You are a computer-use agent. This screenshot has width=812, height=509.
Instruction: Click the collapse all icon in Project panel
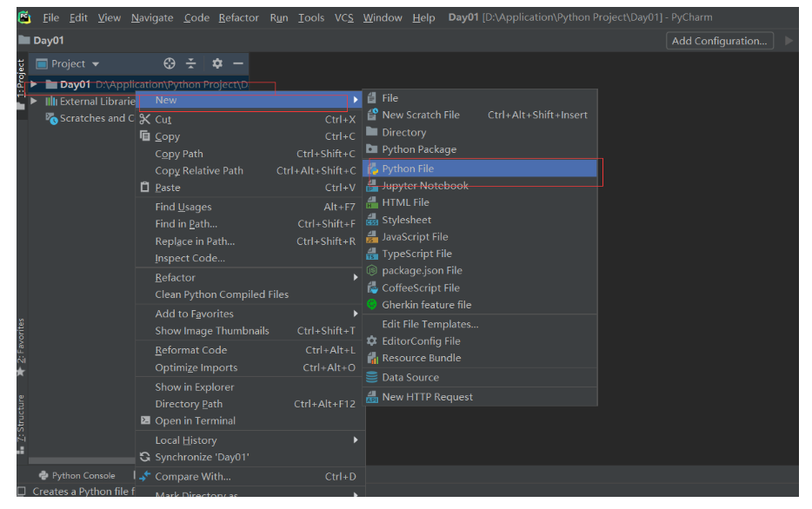click(x=191, y=63)
